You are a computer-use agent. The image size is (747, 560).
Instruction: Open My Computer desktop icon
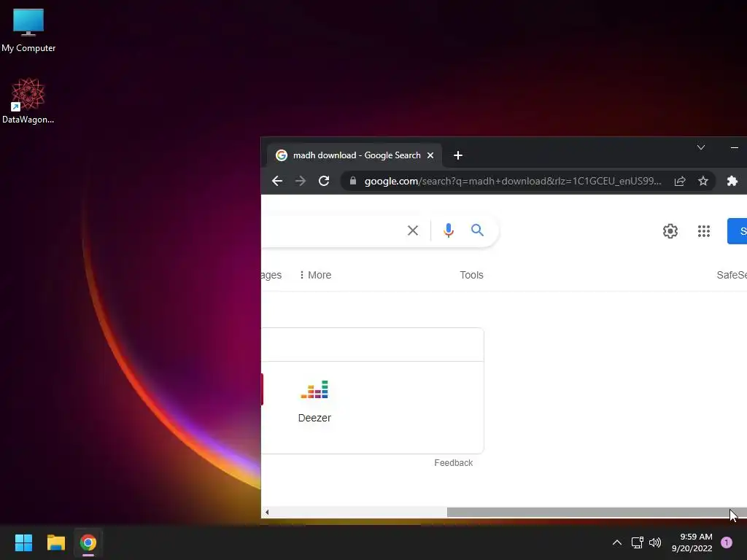(28, 30)
